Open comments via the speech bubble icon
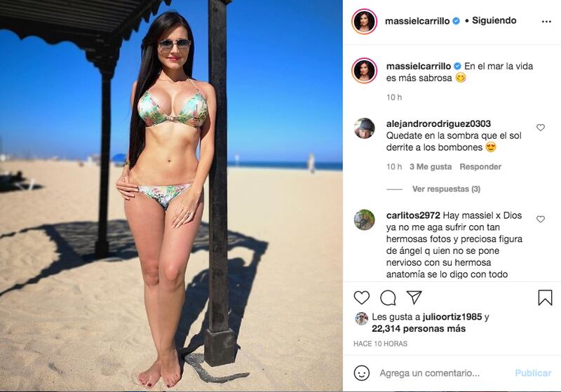The width and height of the screenshot is (561, 392). (388, 297)
